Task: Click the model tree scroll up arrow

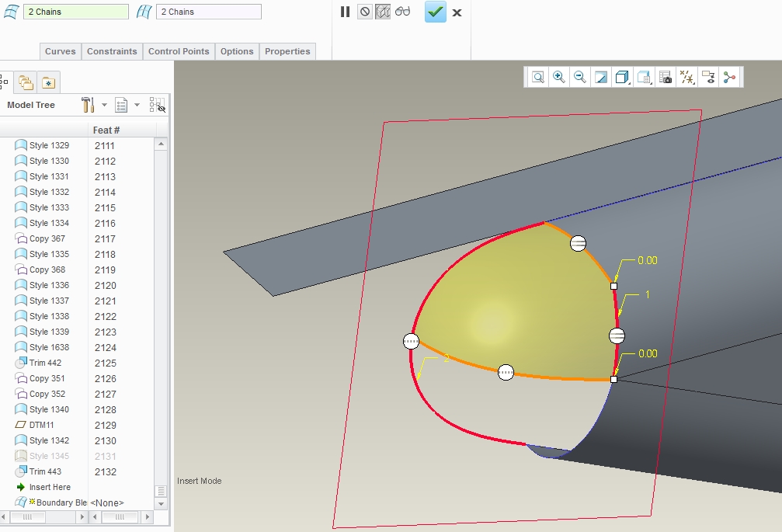Action: (x=161, y=144)
